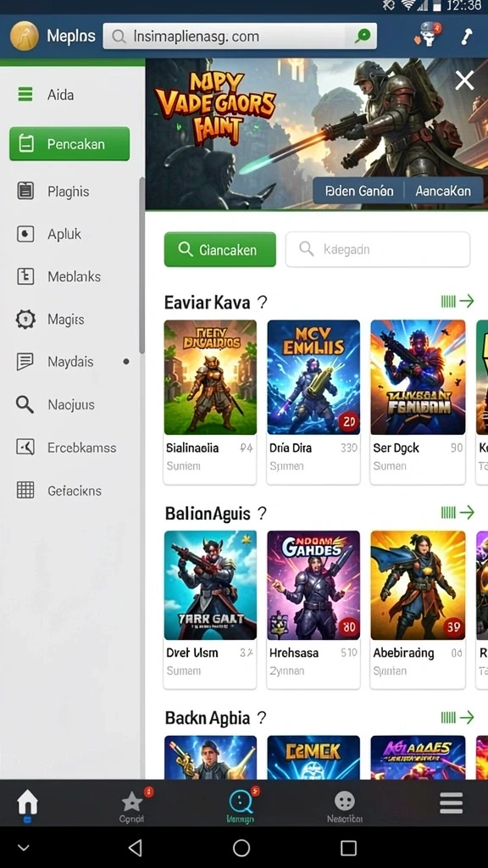Viewport: 488px width, 868px height.
Task: Open the home icon in bottom bar
Action: click(27, 803)
